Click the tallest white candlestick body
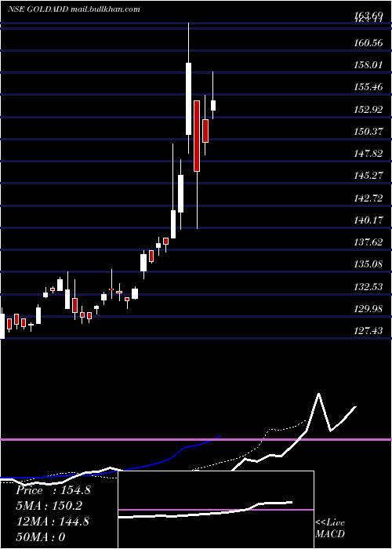Screen dimensions: 392x549 (x=189, y=99)
